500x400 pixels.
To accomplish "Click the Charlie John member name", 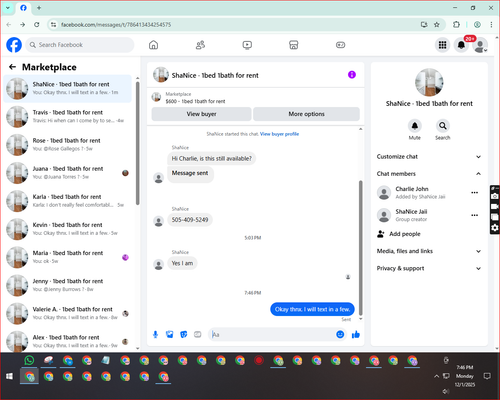I will click(x=412, y=189).
